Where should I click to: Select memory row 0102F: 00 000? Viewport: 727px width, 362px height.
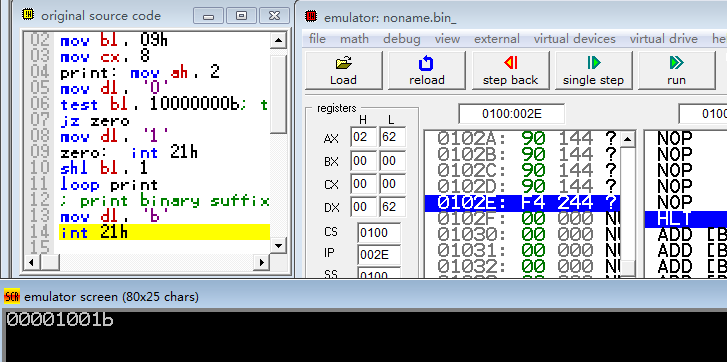click(x=523, y=219)
